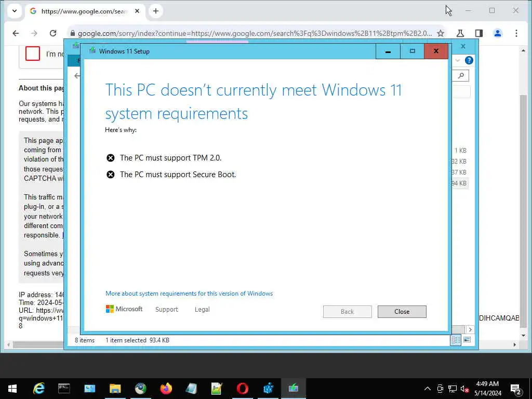Toggle Chrome side panel
Screen dimensions: 532x399
[x=478, y=33]
